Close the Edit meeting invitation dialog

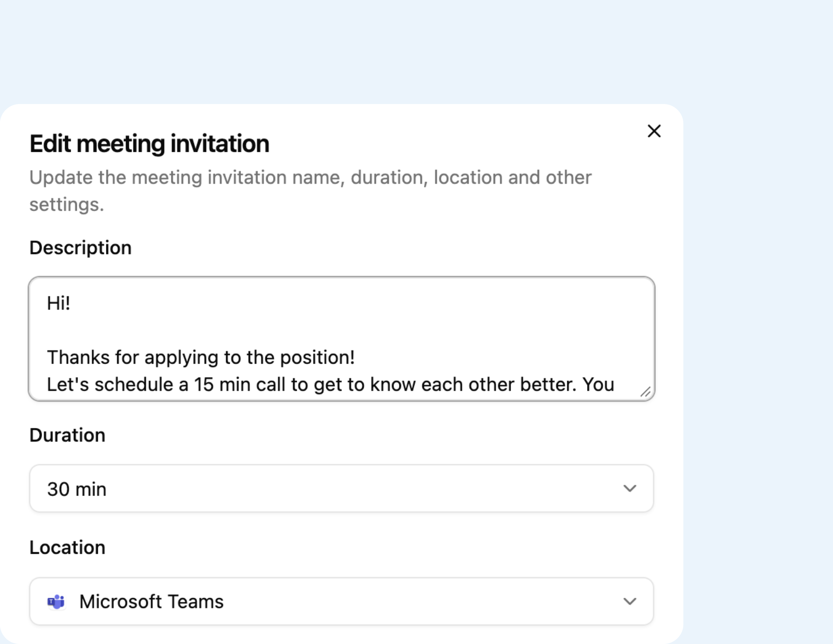point(654,131)
